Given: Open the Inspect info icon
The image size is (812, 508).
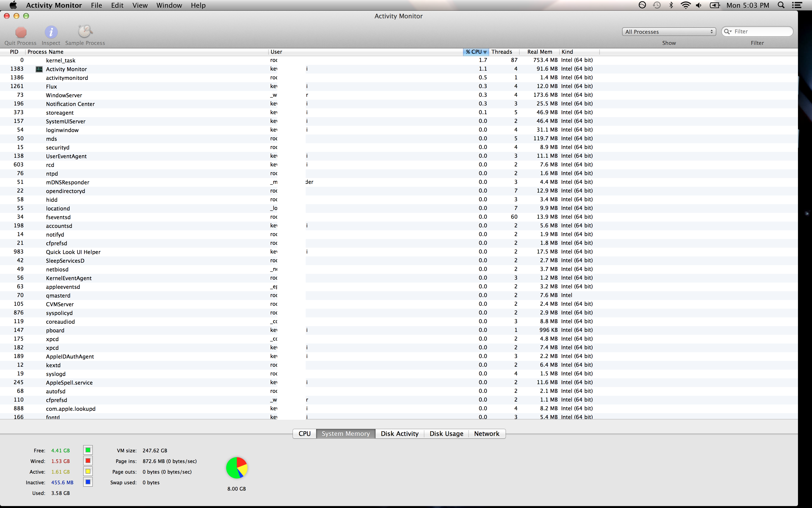Looking at the screenshot, I should coord(51,32).
